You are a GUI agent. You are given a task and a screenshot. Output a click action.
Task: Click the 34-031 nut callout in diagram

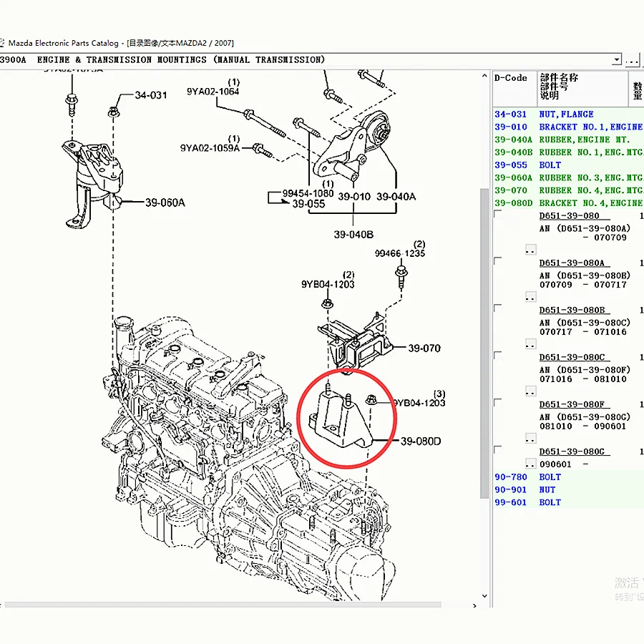[x=150, y=95]
